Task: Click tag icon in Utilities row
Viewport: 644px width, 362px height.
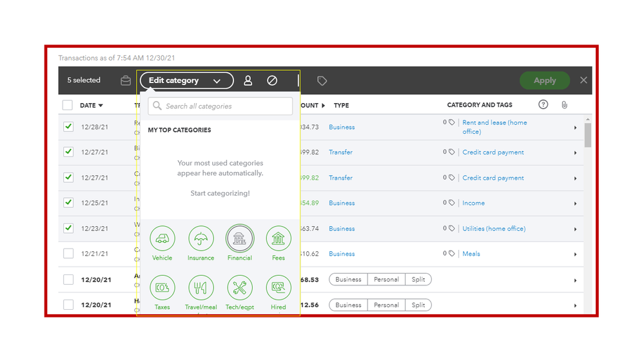Action: [452, 228]
